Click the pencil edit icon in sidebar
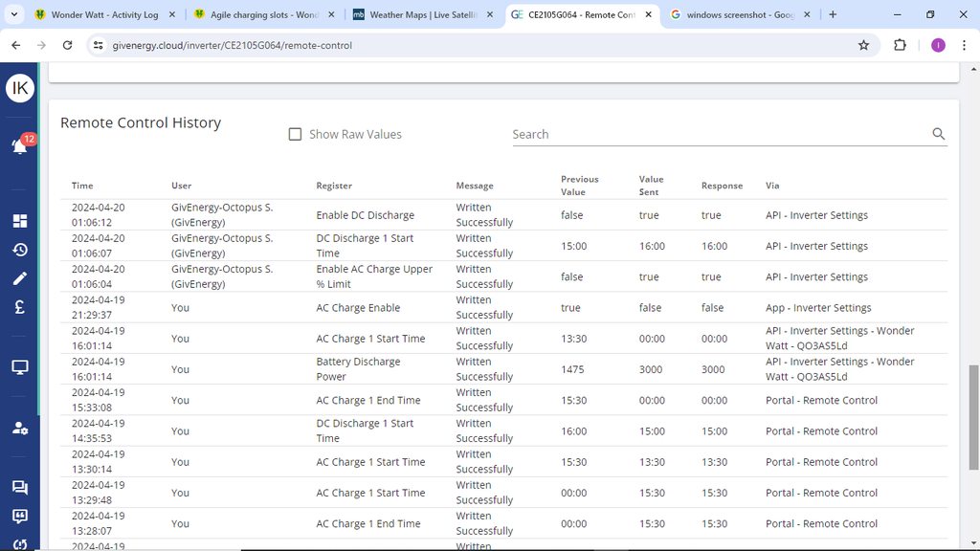The height and width of the screenshot is (551, 980). pyautogui.click(x=19, y=278)
